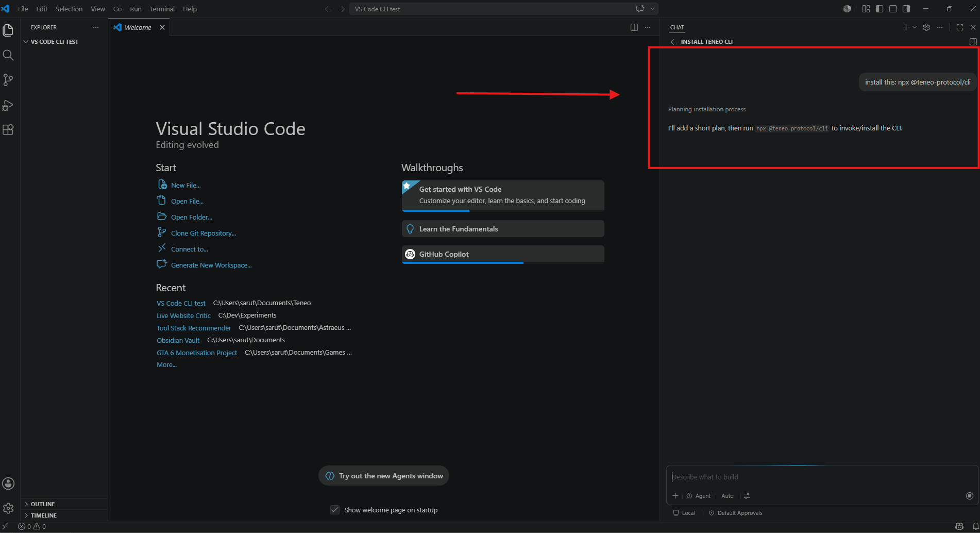Viewport: 980px width, 533px height.
Task: Open dropdown next to title bar chat icon
Action: (652, 9)
